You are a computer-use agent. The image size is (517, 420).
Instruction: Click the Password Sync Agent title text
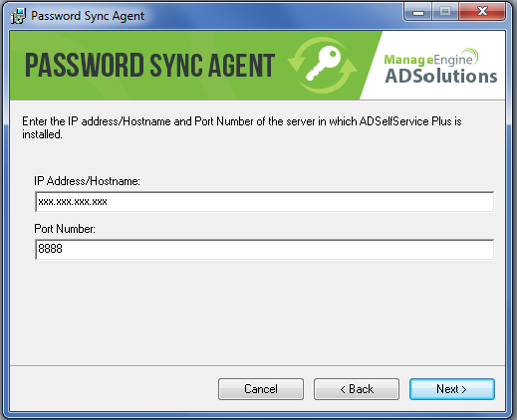[88, 16]
